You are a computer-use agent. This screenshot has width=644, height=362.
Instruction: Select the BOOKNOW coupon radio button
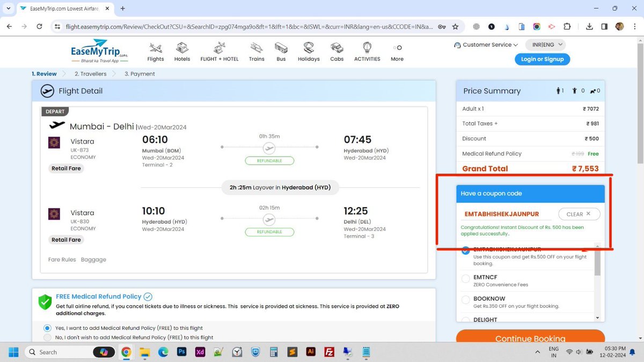pyautogui.click(x=466, y=299)
